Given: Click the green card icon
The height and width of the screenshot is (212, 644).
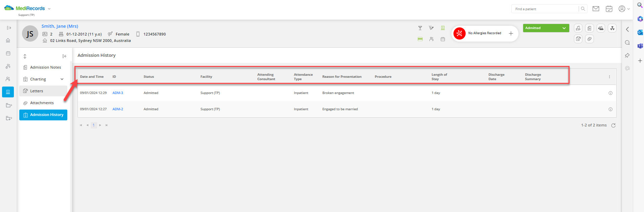Looking at the screenshot, I should click(420, 39).
